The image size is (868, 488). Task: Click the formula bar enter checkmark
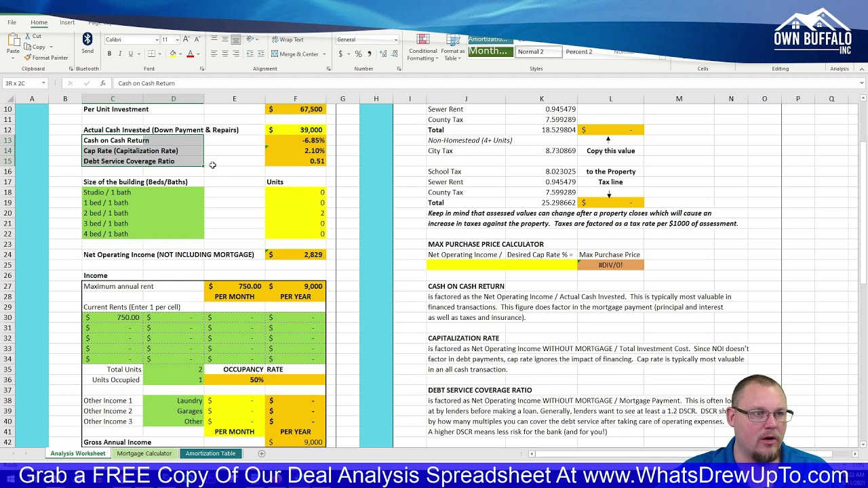click(x=86, y=83)
